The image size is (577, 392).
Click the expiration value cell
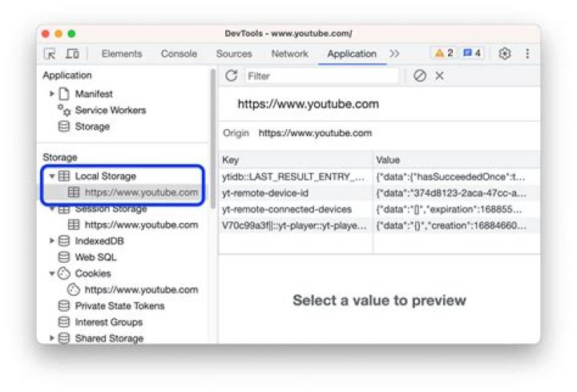pyautogui.click(x=457, y=209)
